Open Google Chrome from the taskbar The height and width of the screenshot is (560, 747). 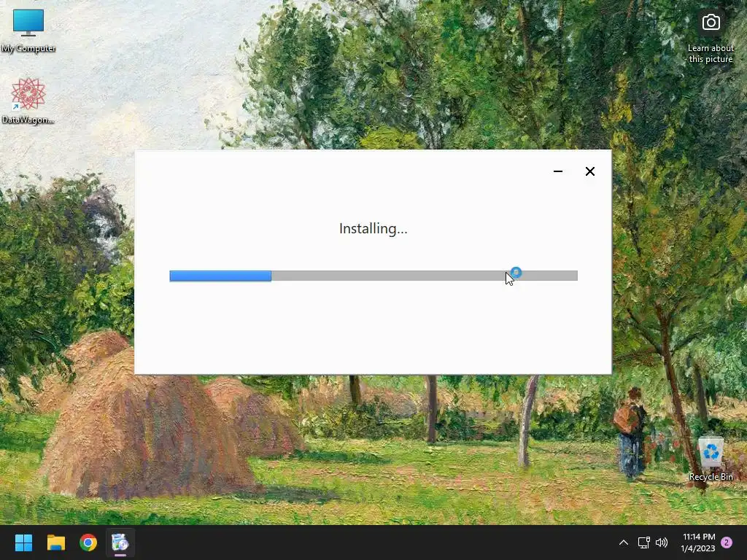pos(88,542)
